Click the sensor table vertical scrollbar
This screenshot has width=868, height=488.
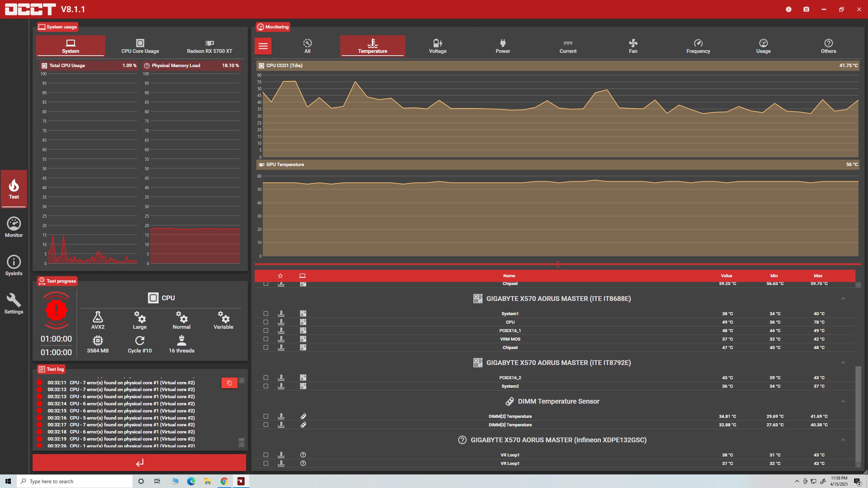click(858, 413)
